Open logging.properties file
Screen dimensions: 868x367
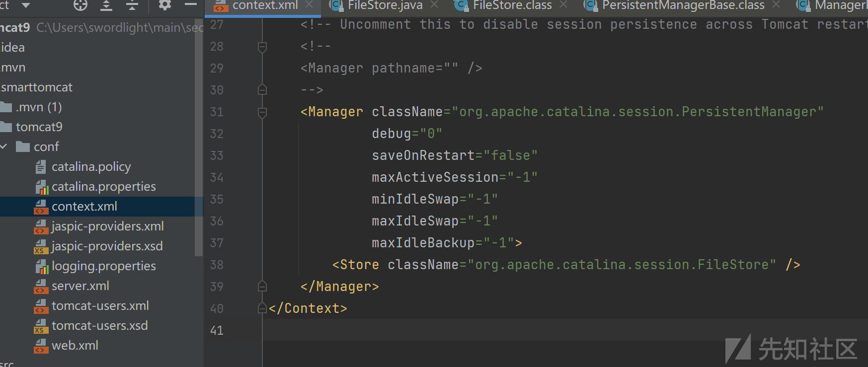[104, 266]
